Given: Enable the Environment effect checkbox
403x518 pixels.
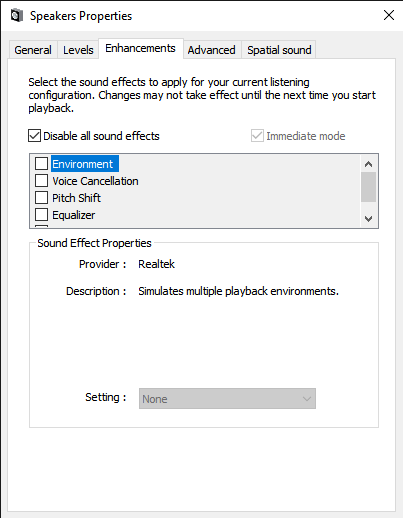Looking at the screenshot, I should point(41,164).
